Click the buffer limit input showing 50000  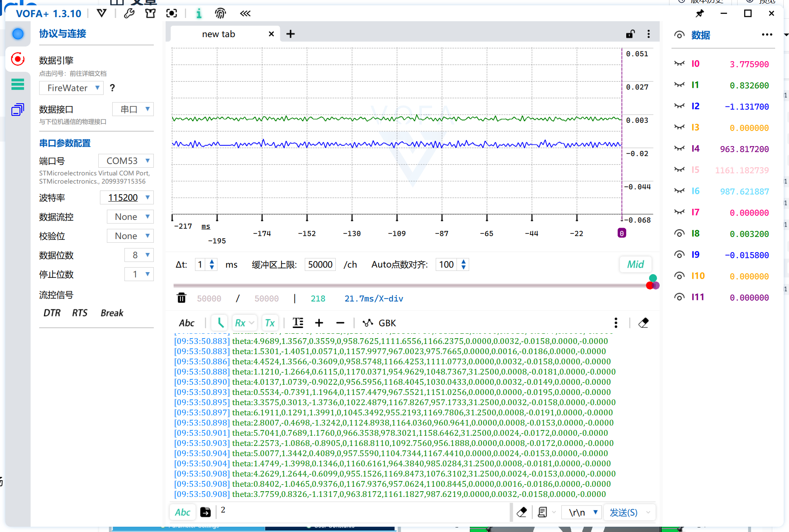click(320, 264)
